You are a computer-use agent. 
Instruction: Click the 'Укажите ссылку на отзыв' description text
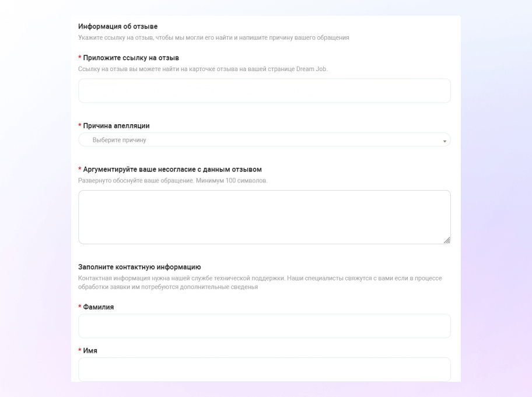tap(213, 37)
